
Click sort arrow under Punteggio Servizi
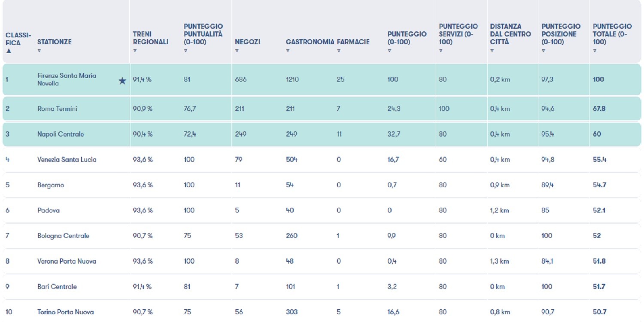(440, 51)
